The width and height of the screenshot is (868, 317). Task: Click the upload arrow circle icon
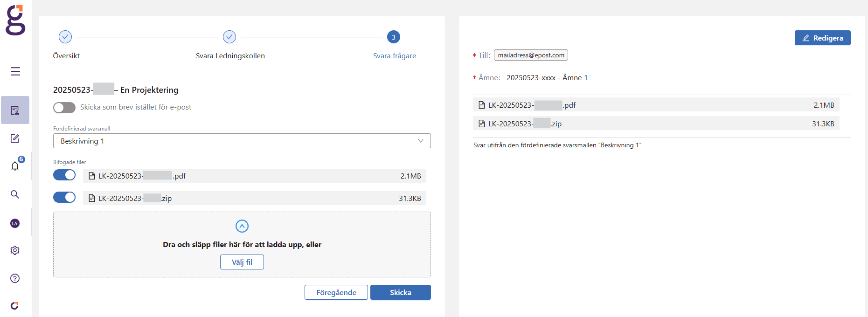pyautogui.click(x=242, y=226)
